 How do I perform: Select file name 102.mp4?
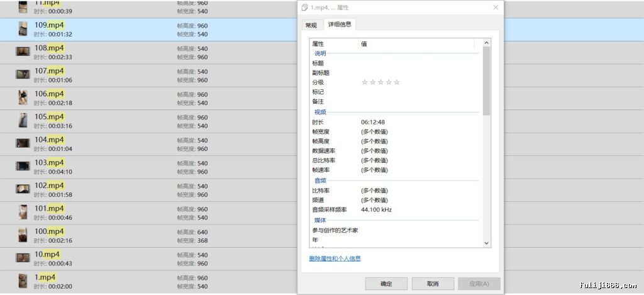pos(49,186)
